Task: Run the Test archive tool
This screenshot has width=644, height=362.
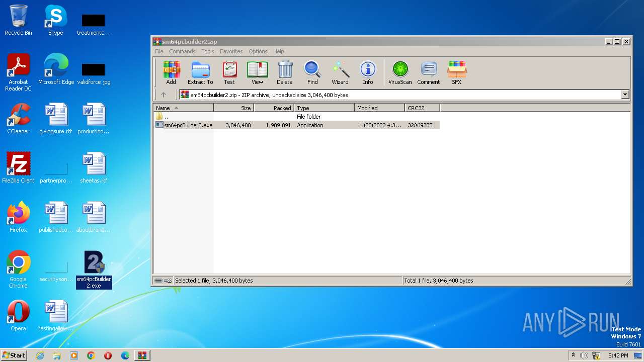Action: pos(229,73)
